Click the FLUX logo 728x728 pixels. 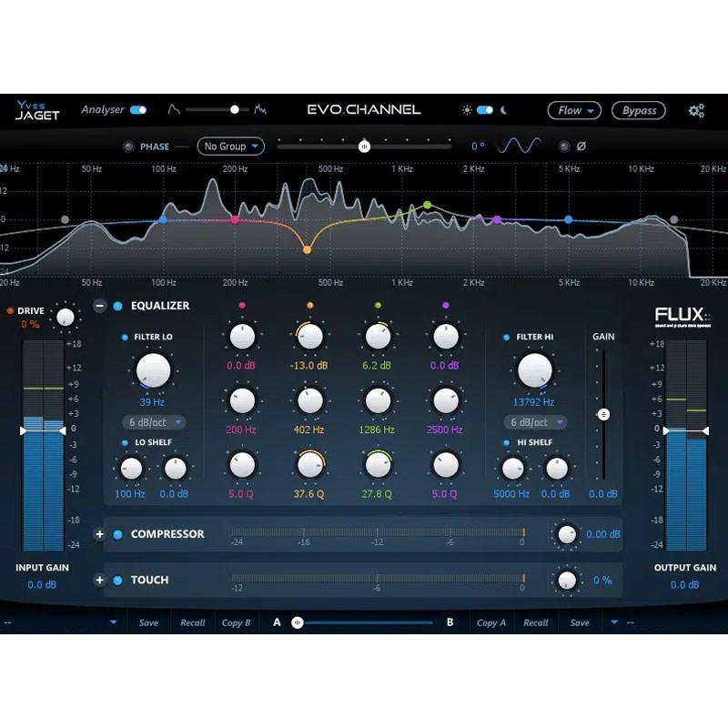pos(682,317)
